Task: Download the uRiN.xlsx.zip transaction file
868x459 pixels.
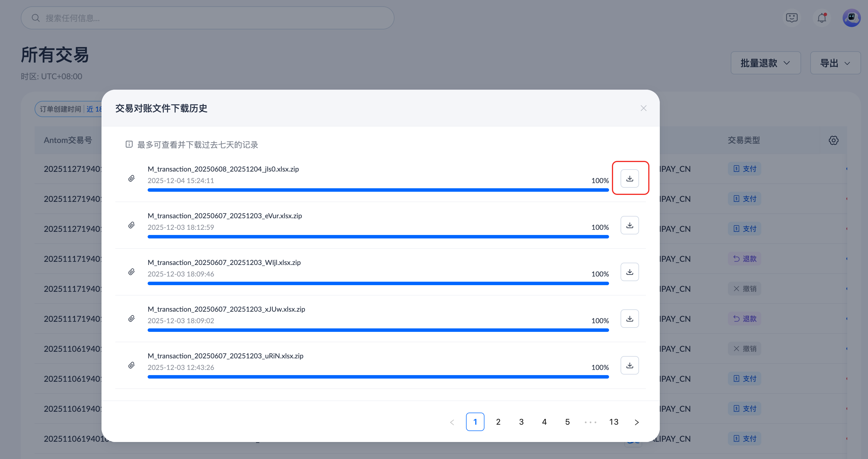Action: [630, 365]
